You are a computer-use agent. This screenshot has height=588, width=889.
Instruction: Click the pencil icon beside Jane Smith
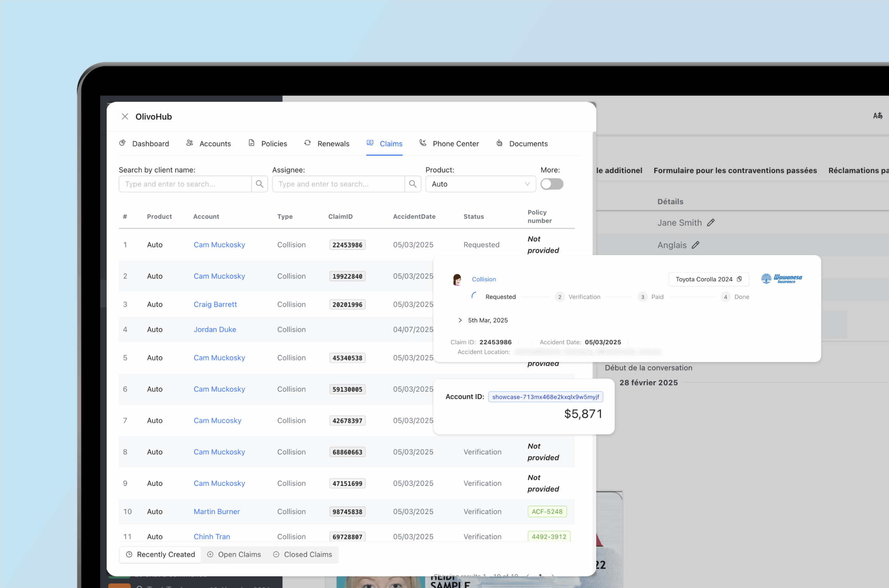[x=711, y=223]
